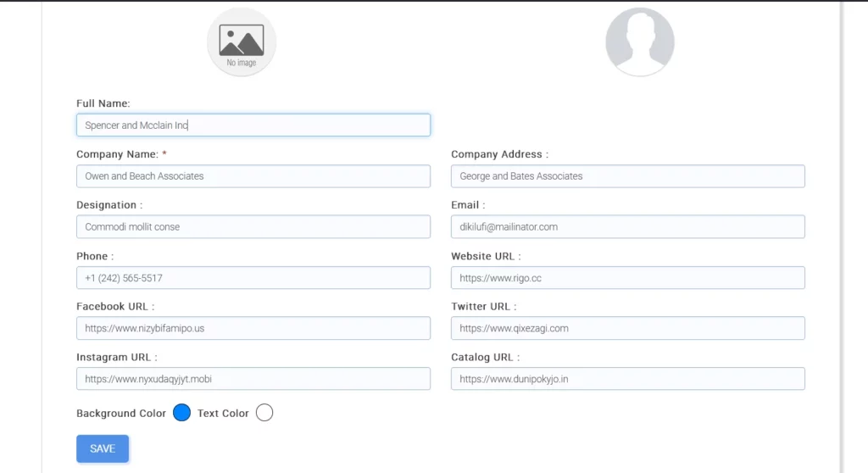868x473 pixels.
Task: Click the Full Name label text
Action: (x=103, y=103)
